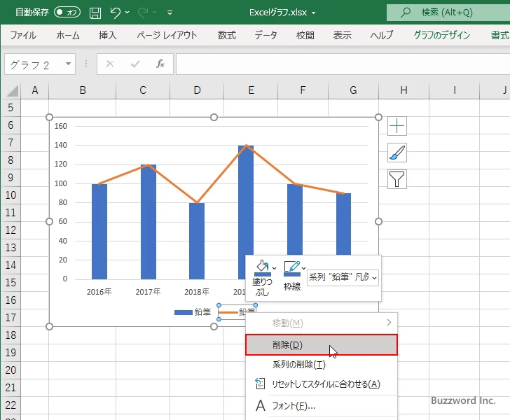Select column B header

tap(83, 90)
